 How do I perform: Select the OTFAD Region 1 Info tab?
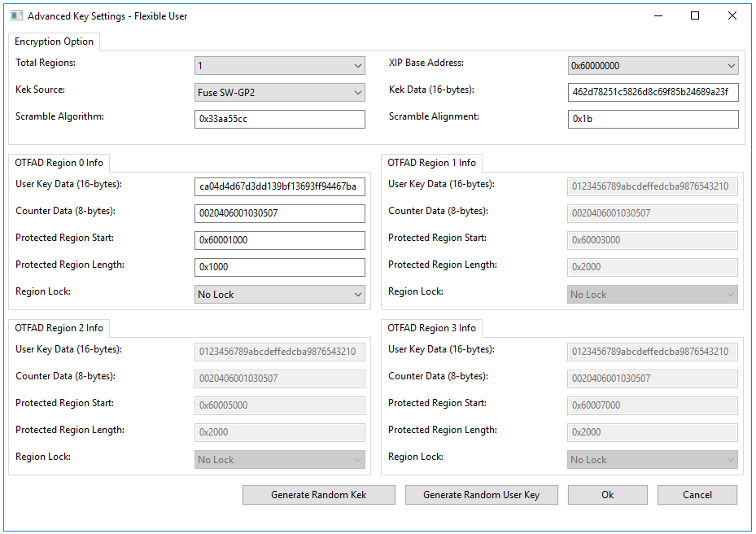pyautogui.click(x=431, y=162)
